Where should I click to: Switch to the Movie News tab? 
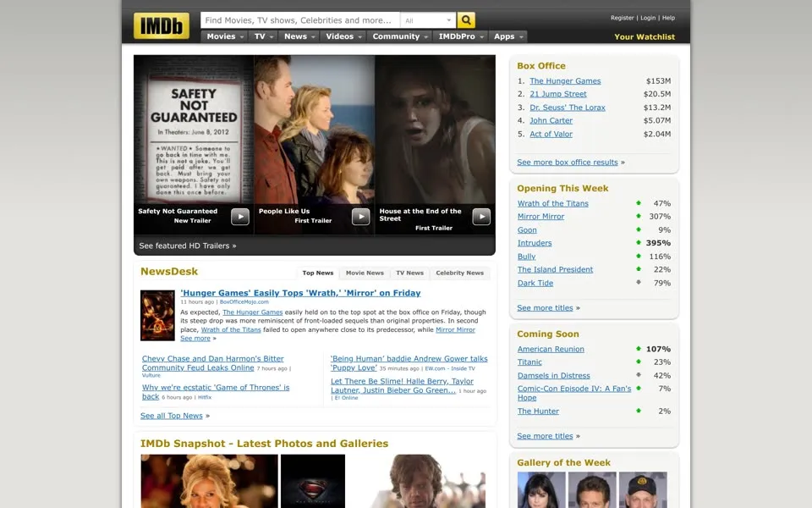[x=365, y=273]
